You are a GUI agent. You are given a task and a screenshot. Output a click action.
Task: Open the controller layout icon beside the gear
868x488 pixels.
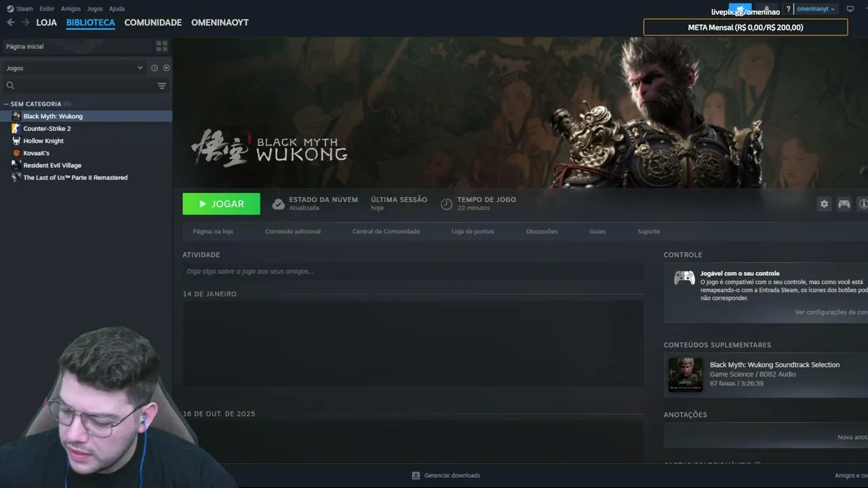[844, 204]
